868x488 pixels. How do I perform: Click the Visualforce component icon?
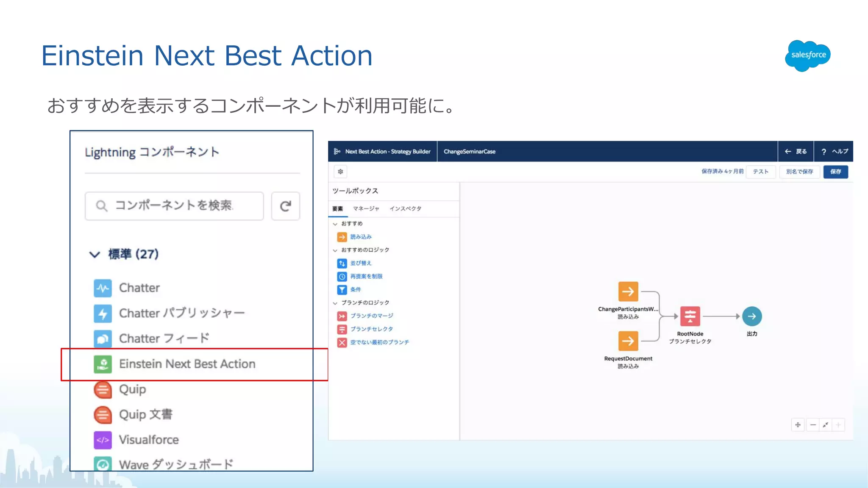pyautogui.click(x=103, y=440)
